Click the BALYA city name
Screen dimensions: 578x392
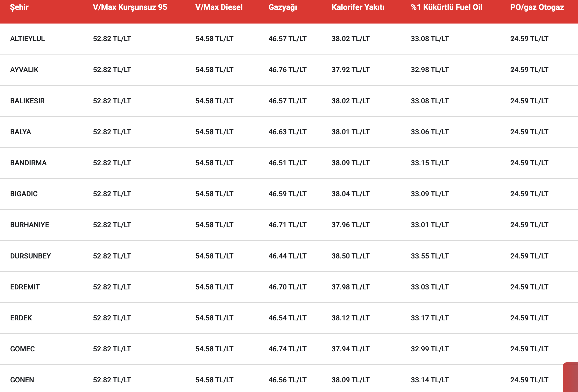point(21,132)
